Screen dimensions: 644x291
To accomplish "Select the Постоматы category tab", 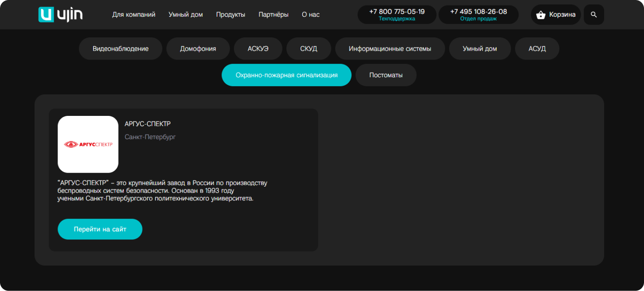I will click(x=386, y=75).
